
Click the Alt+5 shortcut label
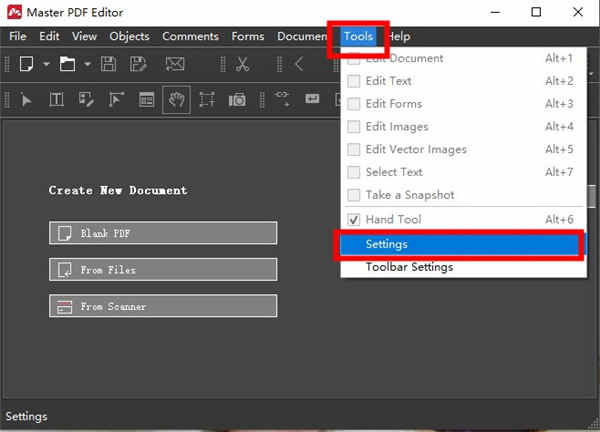(559, 149)
